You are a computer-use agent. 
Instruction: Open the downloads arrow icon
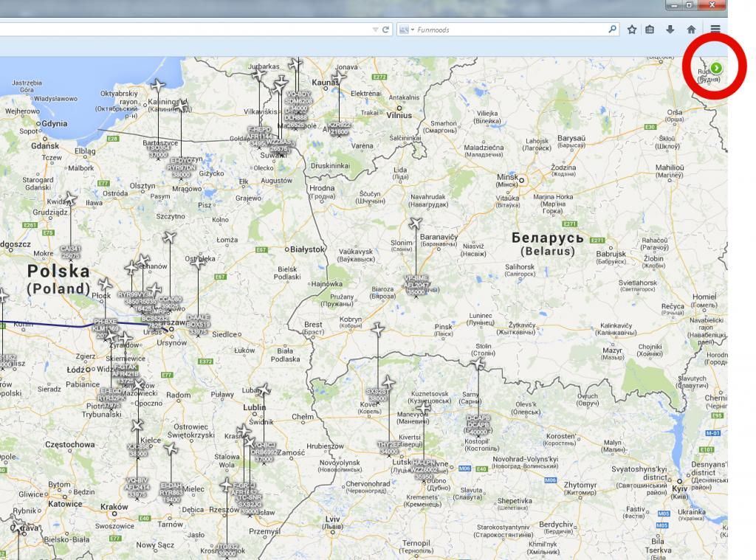click(x=670, y=30)
